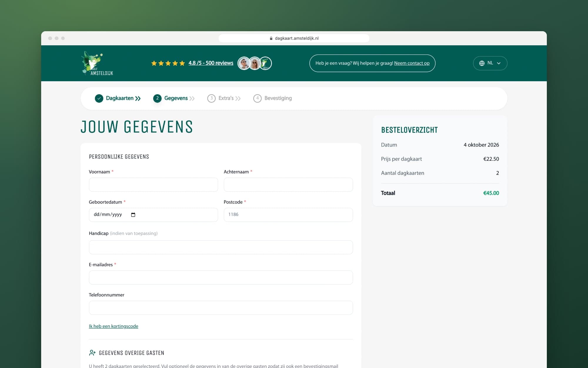
Task: Click the five gold rating stars
Action: [x=168, y=63]
